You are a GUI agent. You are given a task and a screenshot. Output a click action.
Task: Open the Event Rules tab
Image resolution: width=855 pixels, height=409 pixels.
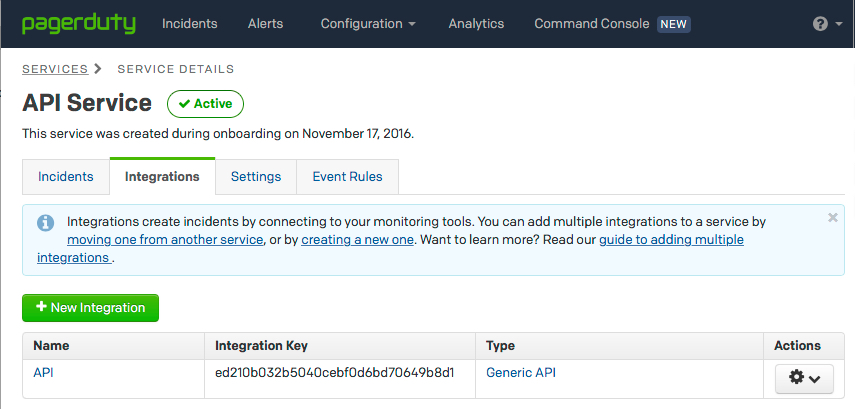pyautogui.click(x=347, y=176)
